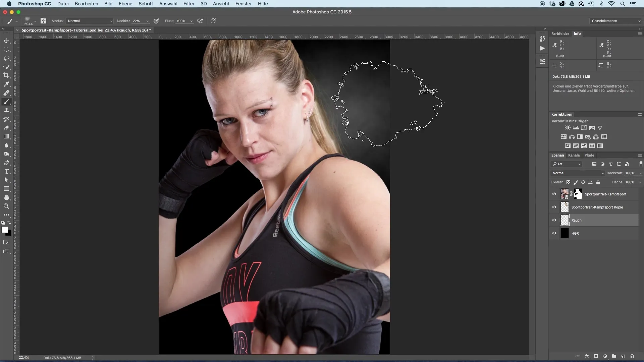
Task: Click the background color swatch
Action: coord(9,234)
